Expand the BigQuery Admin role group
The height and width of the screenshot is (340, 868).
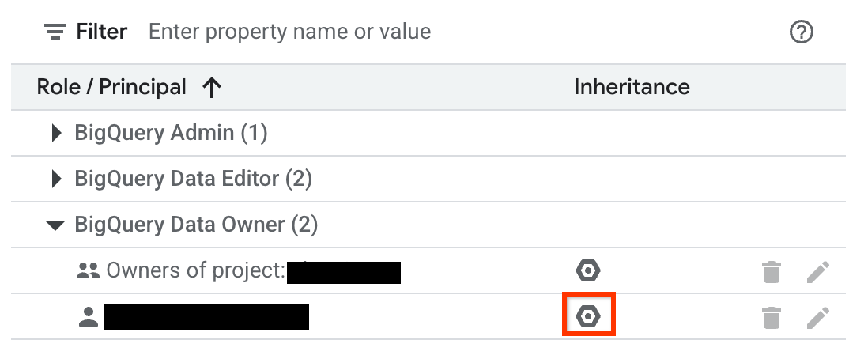click(55, 134)
